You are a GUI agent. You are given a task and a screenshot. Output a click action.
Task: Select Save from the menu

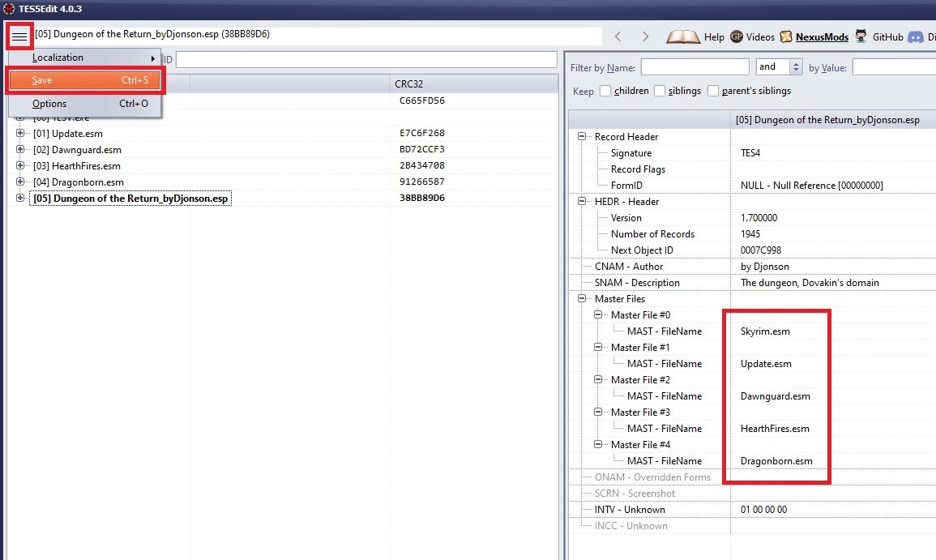pyautogui.click(x=85, y=80)
